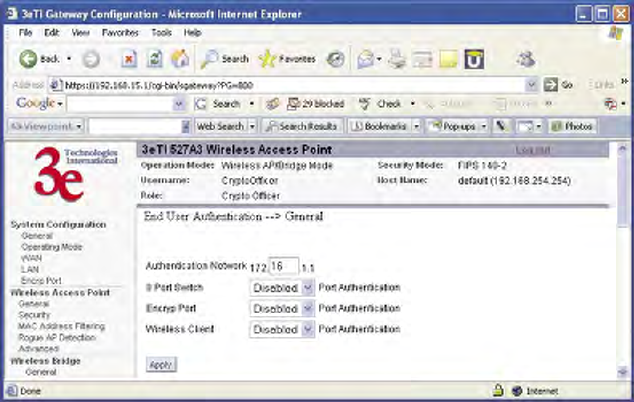
Task: Open the Favorites menu
Action: (x=120, y=33)
